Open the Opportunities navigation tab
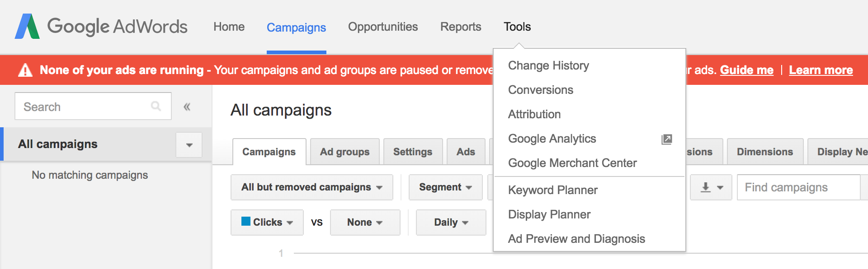The image size is (868, 269). tap(383, 27)
